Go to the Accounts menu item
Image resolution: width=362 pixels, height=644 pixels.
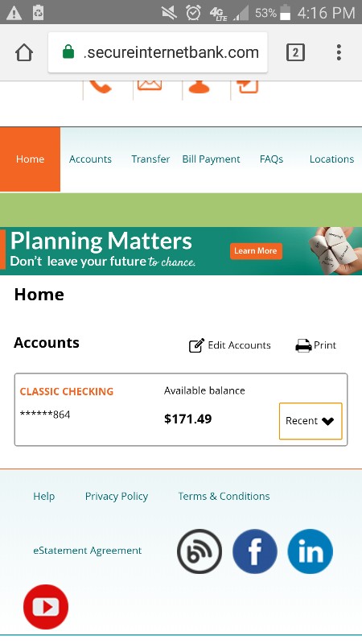tap(90, 159)
